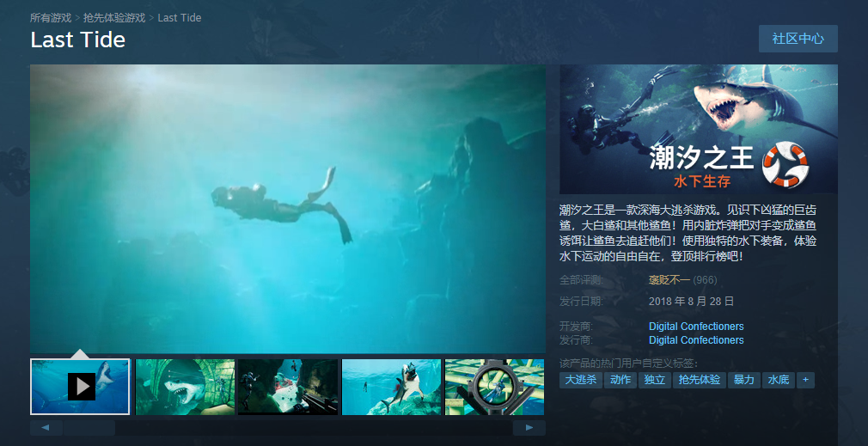Select the sniper scope screenshot thumbnail
This screenshot has width=868, height=446.
[x=494, y=387]
